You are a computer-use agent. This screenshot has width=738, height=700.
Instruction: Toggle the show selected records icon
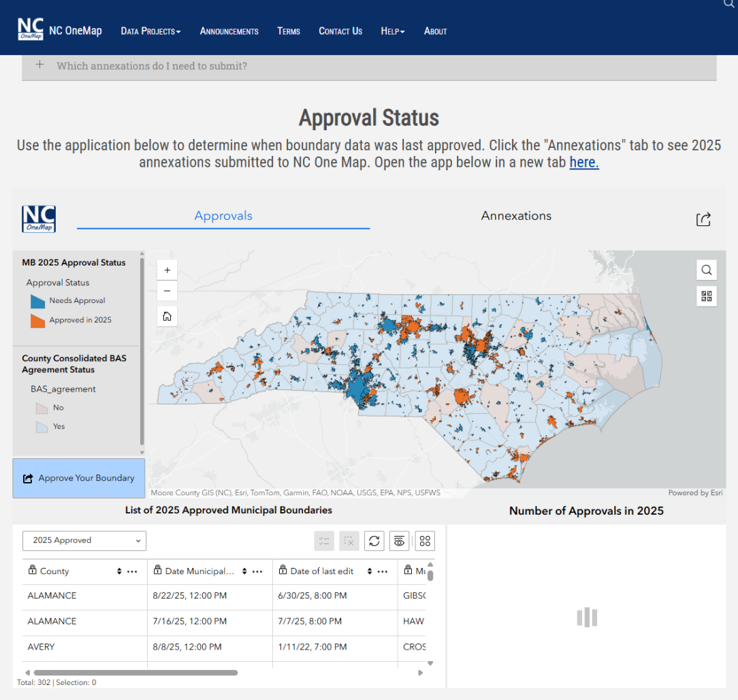click(324, 541)
